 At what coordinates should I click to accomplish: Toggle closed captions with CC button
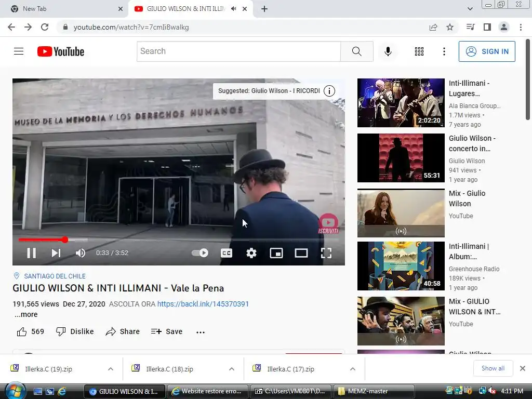coord(227,253)
